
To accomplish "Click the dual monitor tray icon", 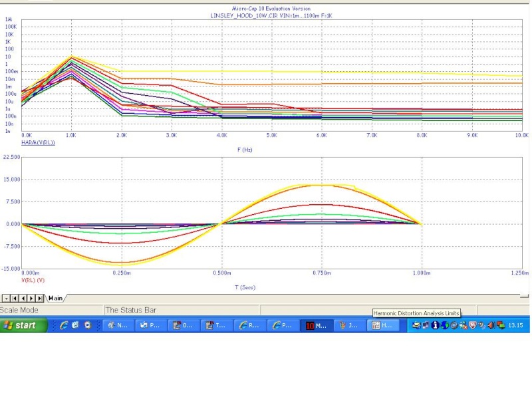I will (x=426, y=325).
